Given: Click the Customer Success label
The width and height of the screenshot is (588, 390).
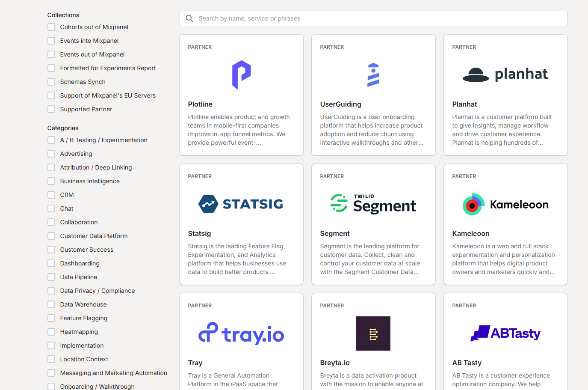Looking at the screenshot, I should click(x=87, y=250).
